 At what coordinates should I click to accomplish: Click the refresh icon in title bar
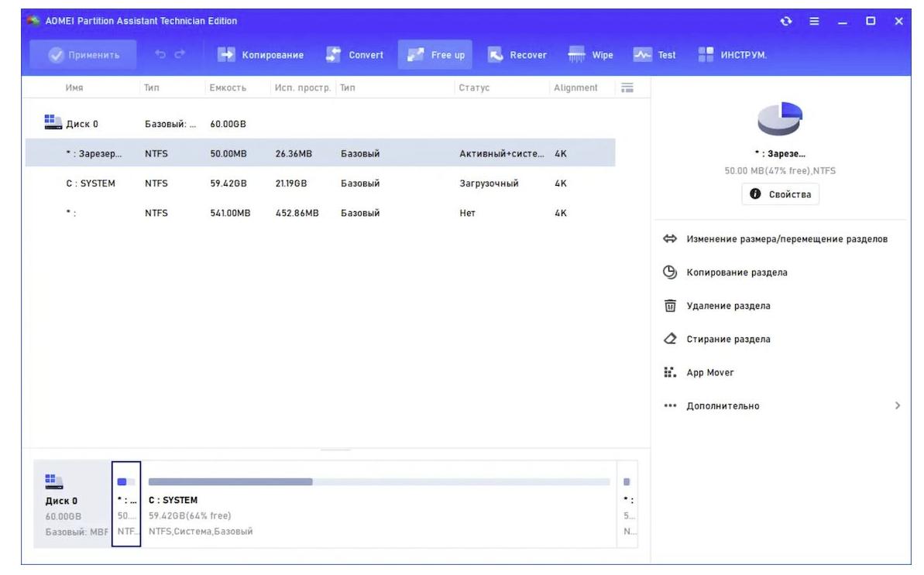click(x=787, y=21)
